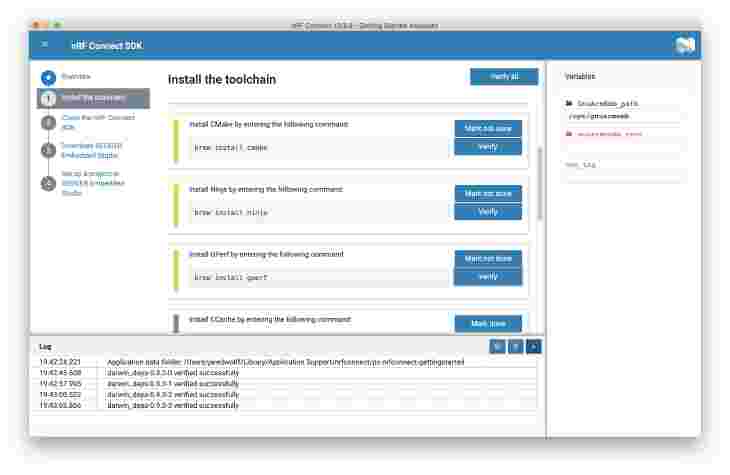Viewport: 730px width, 475px height.
Task: Open the Overview step label
Action: click(76, 76)
